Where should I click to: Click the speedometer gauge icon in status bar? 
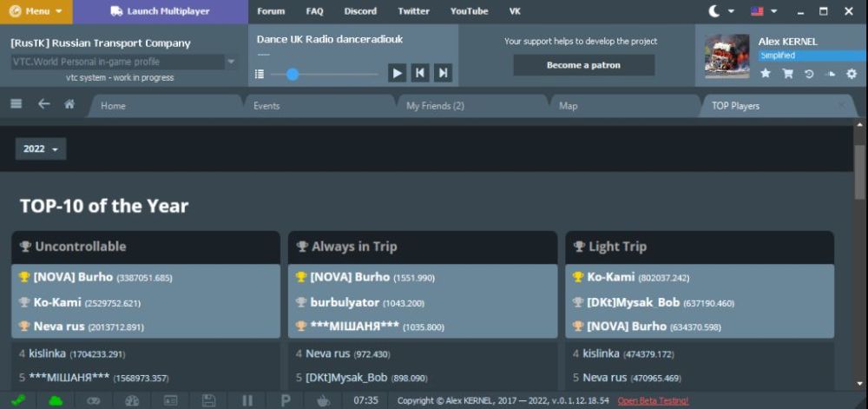(132, 400)
